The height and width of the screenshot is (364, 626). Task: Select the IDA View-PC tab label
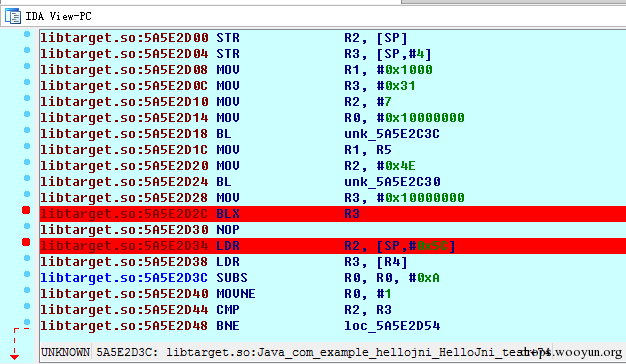(x=58, y=16)
